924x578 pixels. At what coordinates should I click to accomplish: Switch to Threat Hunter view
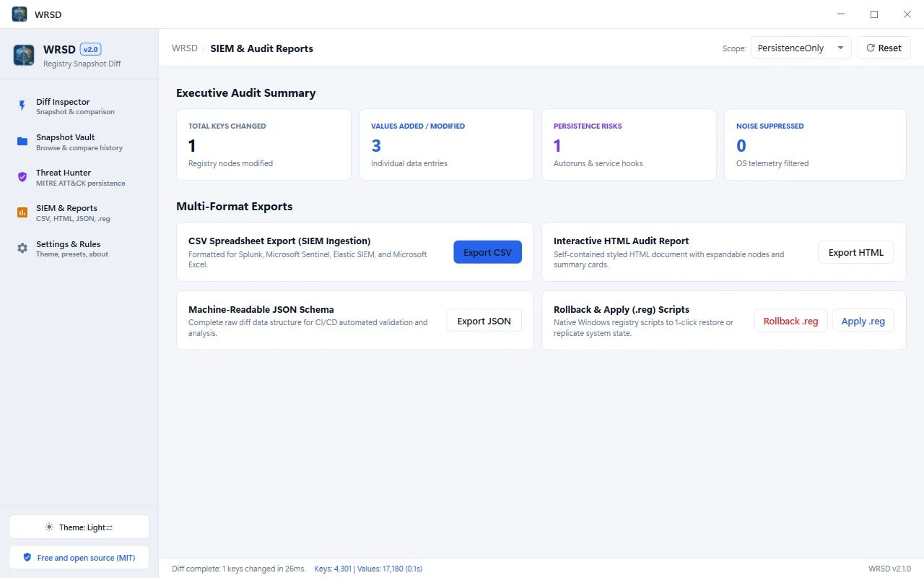click(x=79, y=177)
